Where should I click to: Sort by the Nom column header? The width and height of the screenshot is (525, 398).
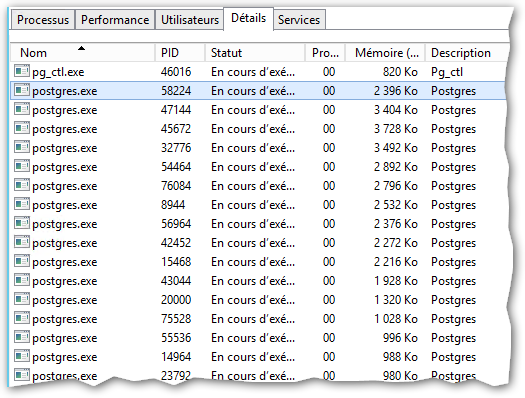[x=82, y=53]
